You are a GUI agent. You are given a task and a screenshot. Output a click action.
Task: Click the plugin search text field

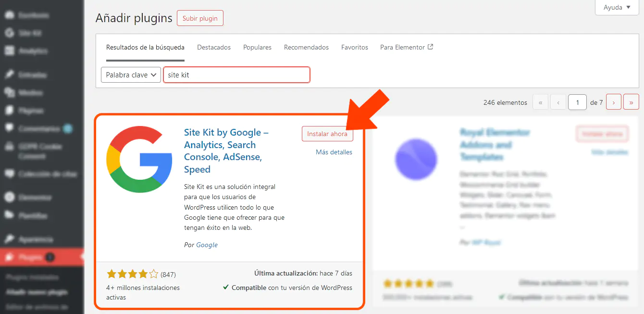coord(236,75)
